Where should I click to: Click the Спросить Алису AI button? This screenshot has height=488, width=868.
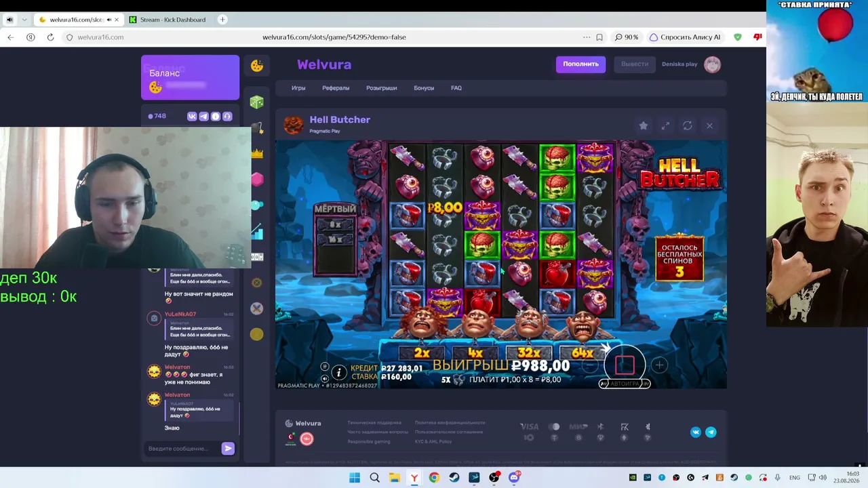[x=685, y=37]
